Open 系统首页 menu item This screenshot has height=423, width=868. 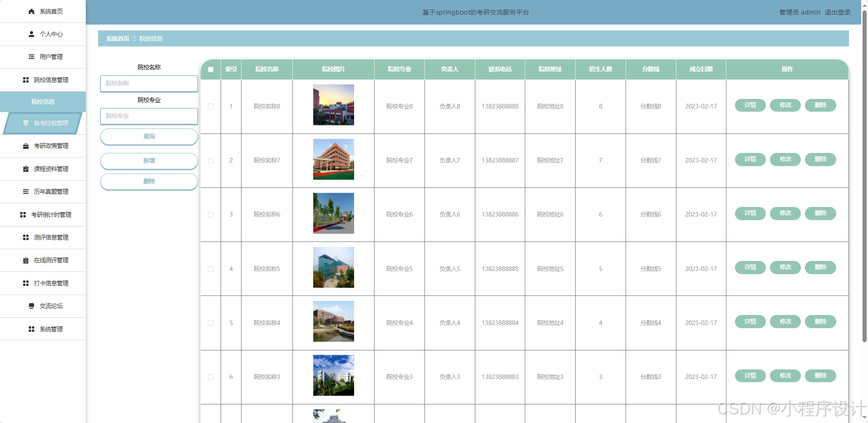point(43,11)
